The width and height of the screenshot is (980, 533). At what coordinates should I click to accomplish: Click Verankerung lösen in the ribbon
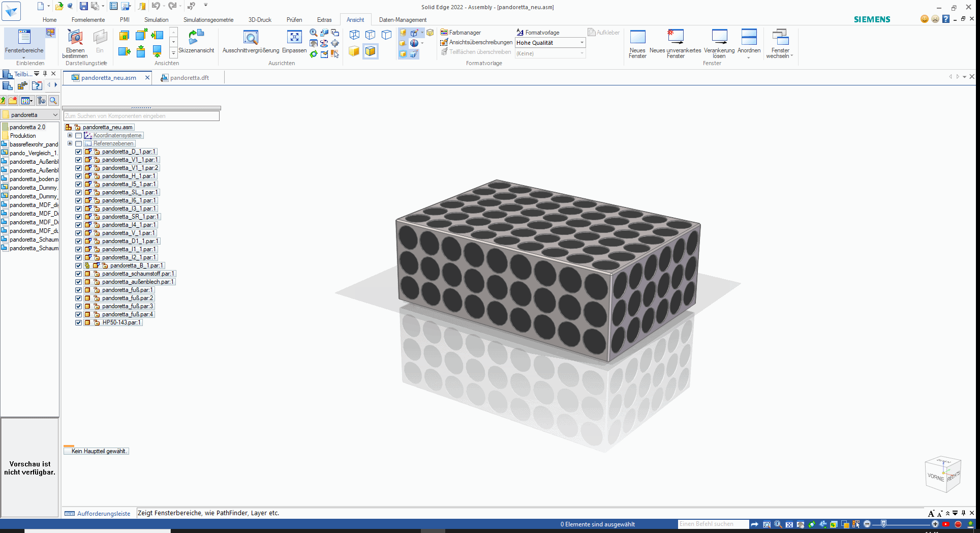[x=719, y=43]
